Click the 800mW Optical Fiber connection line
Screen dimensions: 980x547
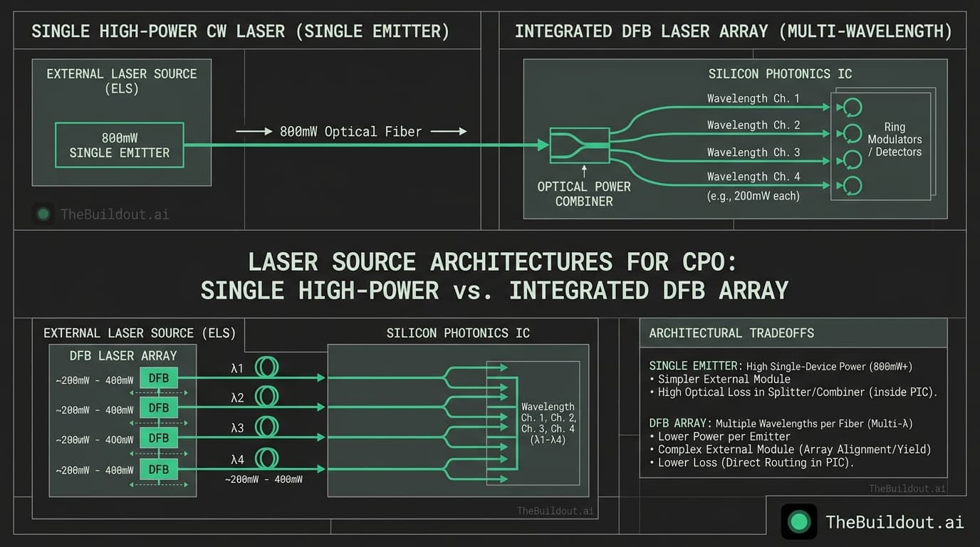[x=350, y=132]
